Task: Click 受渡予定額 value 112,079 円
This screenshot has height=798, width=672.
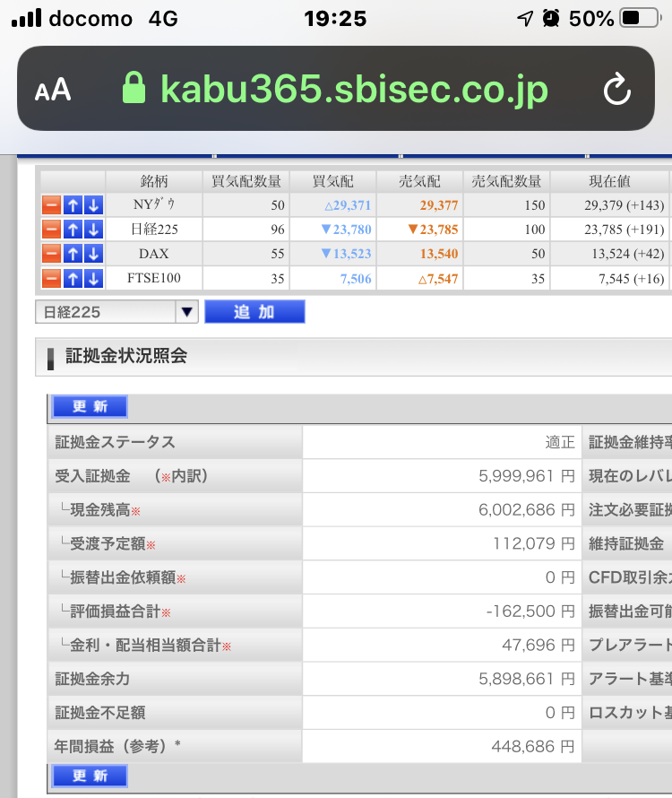Action: tap(534, 543)
